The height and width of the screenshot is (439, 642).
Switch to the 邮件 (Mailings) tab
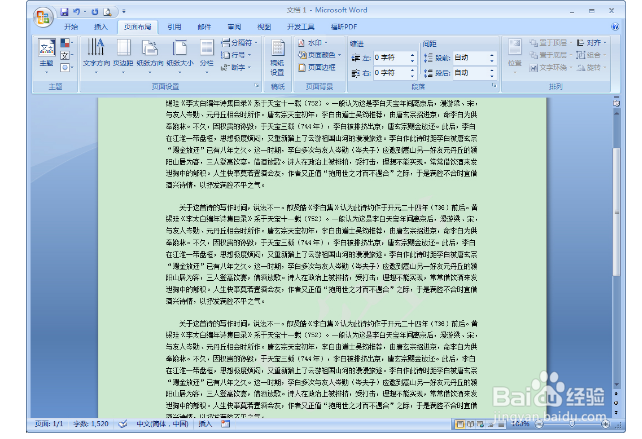click(x=204, y=27)
